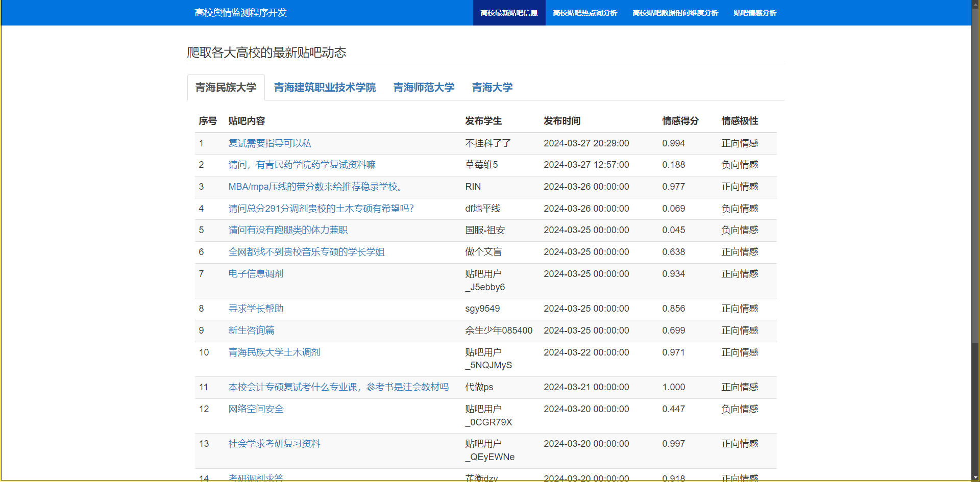Image resolution: width=980 pixels, height=482 pixels.
Task: Switch to the 青海师范大学 tab
Action: point(424,88)
